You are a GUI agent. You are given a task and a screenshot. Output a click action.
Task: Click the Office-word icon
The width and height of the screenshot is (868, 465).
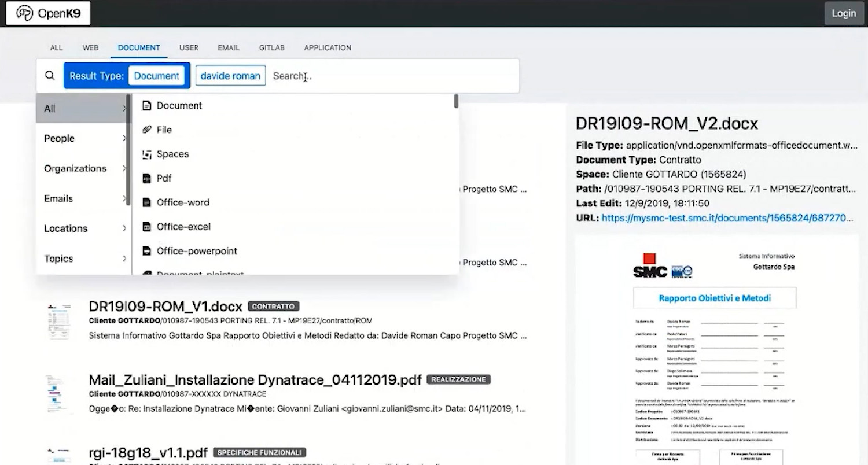pos(147,202)
